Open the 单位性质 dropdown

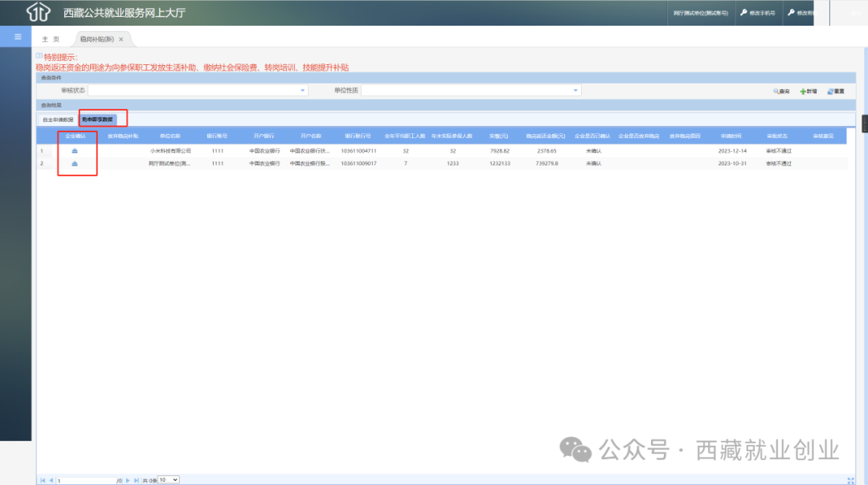click(x=575, y=90)
